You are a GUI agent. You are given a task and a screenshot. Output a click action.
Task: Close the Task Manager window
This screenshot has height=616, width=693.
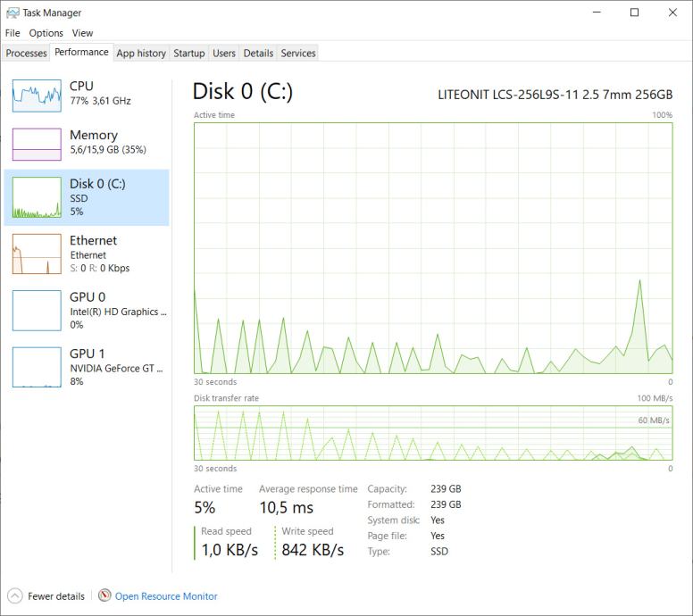672,12
